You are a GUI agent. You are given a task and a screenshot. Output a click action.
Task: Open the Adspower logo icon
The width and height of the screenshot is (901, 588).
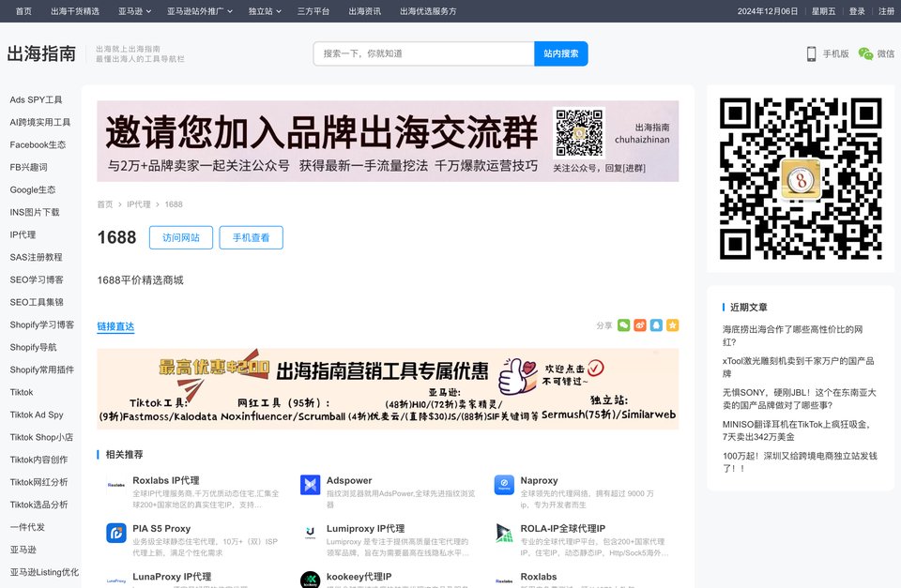point(311,485)
